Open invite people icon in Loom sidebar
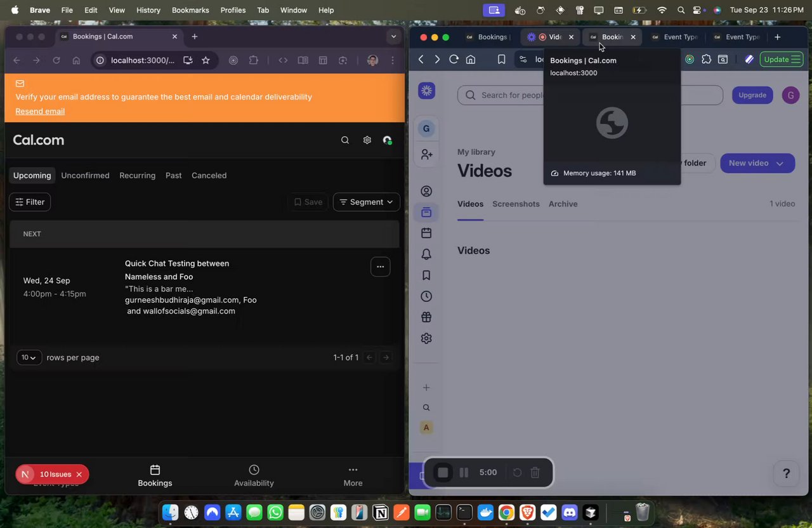This screenshot has width=812, height=528. click(426, 154)
